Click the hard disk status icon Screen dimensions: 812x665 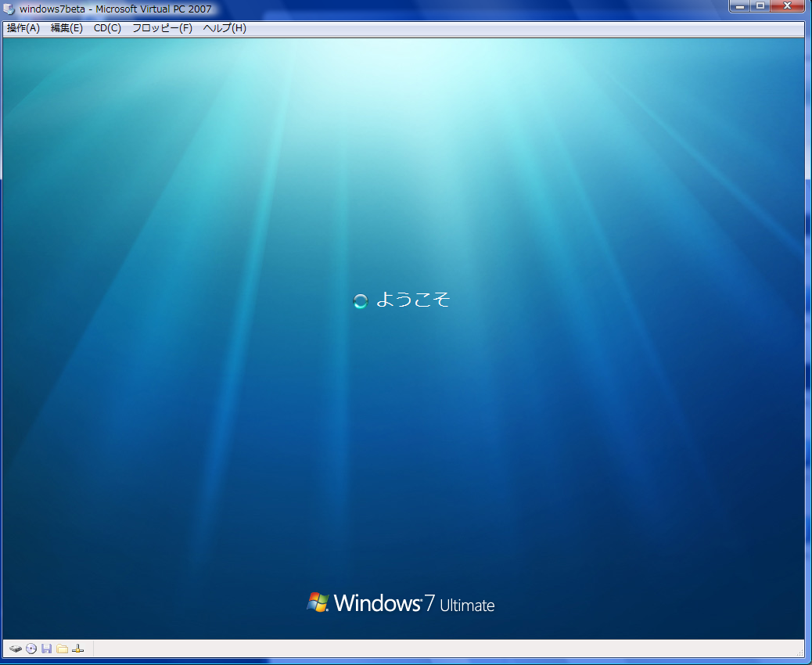click(x=16, y=649)
